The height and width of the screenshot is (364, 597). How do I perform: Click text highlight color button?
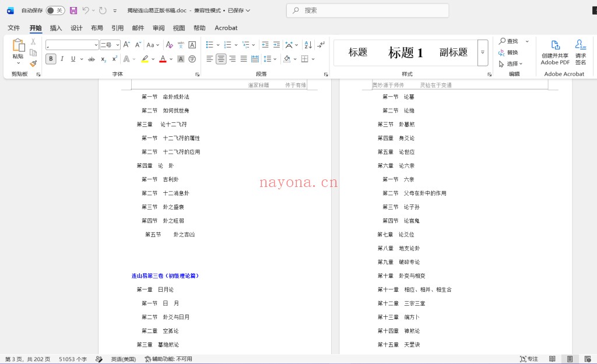pyautogui.click(x=145, y=59)
